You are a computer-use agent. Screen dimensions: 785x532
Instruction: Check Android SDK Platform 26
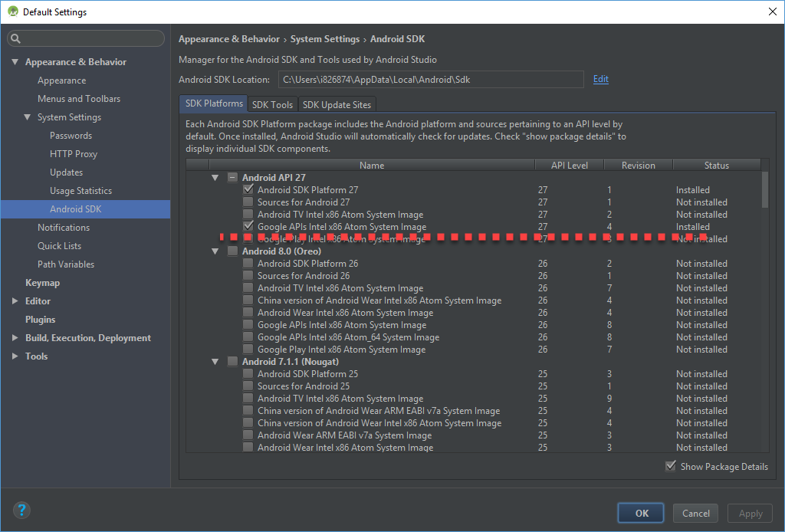[x=248, y=263]
